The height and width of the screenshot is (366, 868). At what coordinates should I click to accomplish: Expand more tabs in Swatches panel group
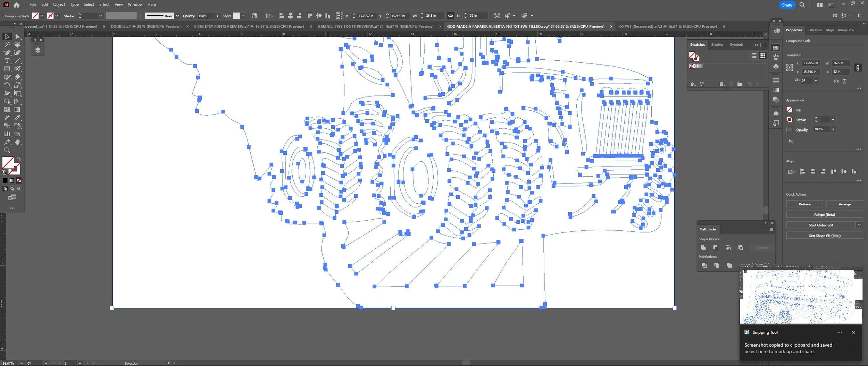tap(756, 45)
